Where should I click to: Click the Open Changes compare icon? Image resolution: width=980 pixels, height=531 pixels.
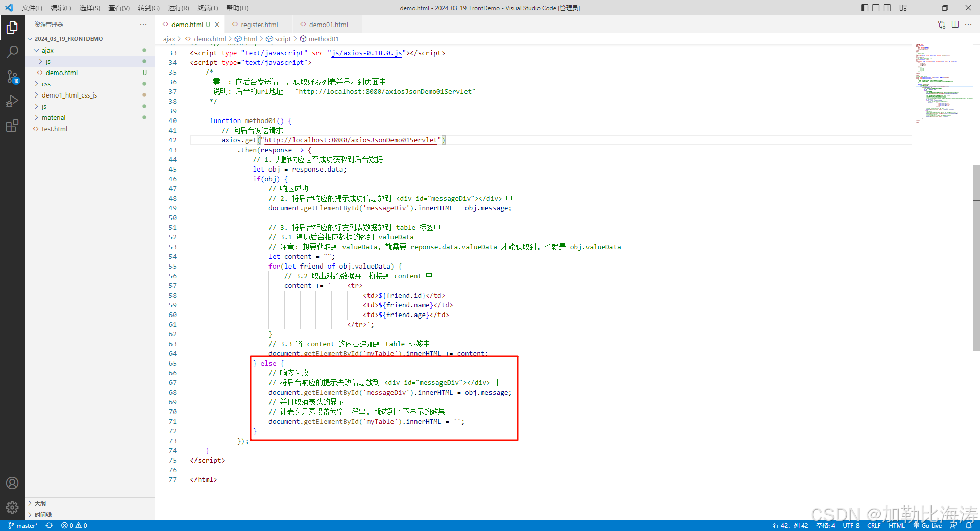942,25
